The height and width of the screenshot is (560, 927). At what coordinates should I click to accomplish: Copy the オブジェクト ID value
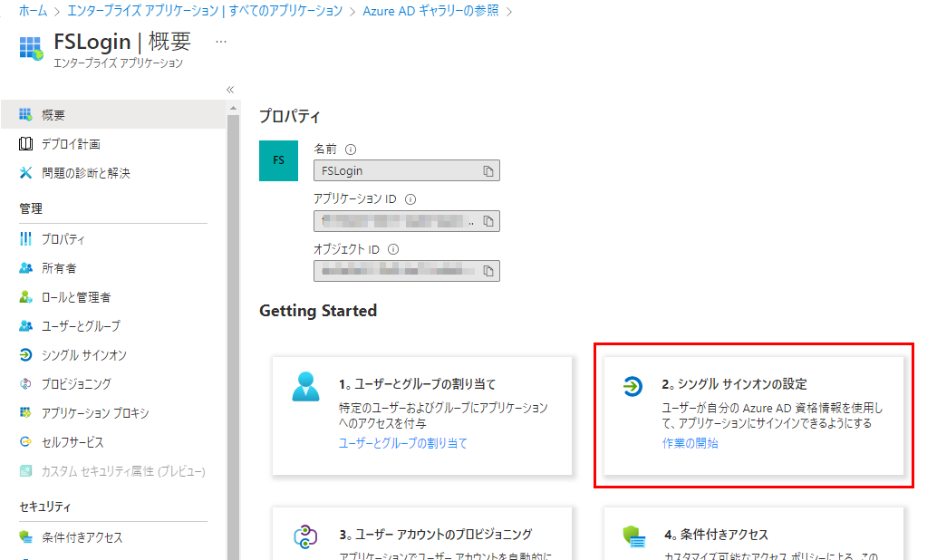[488, 271]
